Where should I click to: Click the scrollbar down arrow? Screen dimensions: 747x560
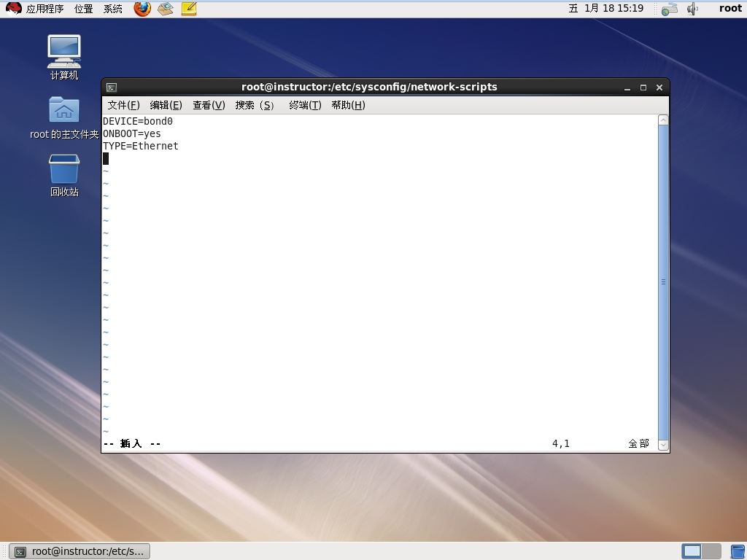tap(663, 445)
